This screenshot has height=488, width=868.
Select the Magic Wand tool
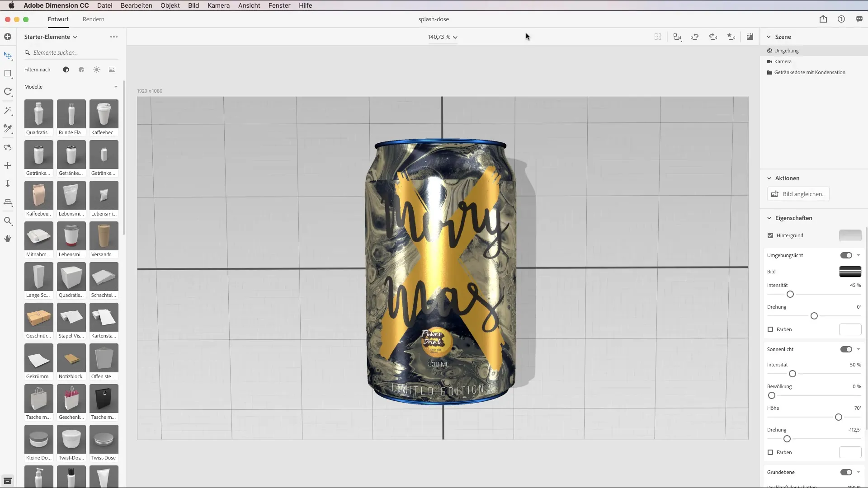[8, 111]
